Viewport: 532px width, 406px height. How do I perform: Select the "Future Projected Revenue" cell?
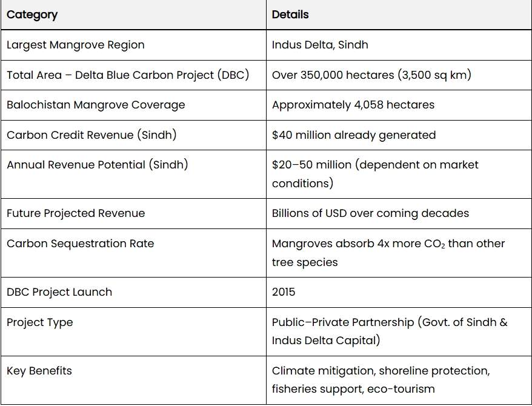(x=76, y=213)
